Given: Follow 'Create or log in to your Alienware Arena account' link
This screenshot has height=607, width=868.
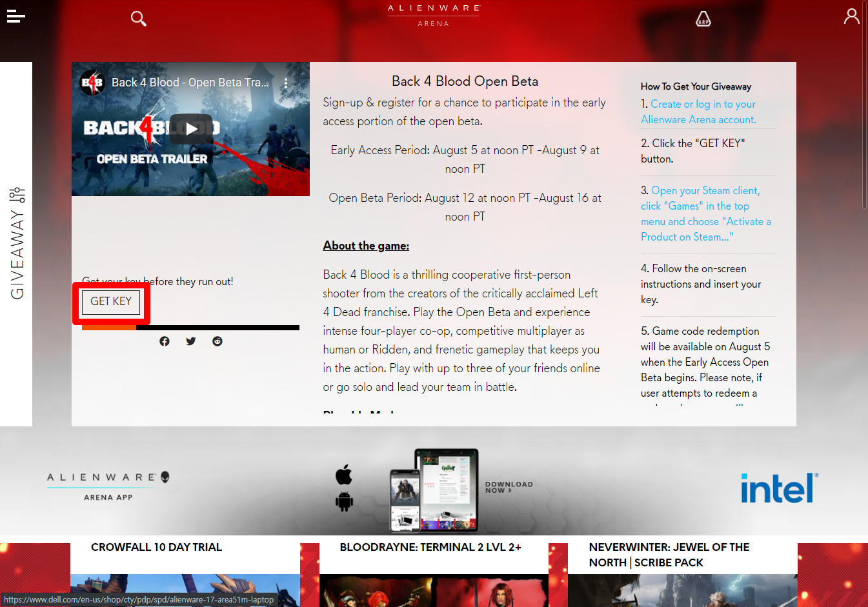Looking at the screenshot, I should click(x=699, y=112).
